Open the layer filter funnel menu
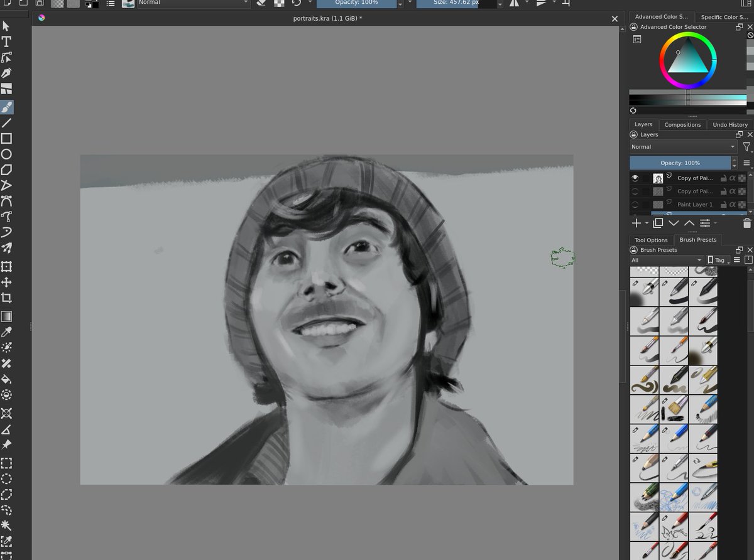This screenshot has width=754, height=560. (x=746, y=147)
